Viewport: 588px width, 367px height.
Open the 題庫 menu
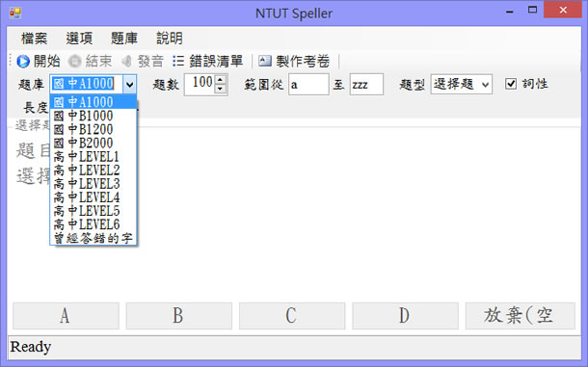124,39
